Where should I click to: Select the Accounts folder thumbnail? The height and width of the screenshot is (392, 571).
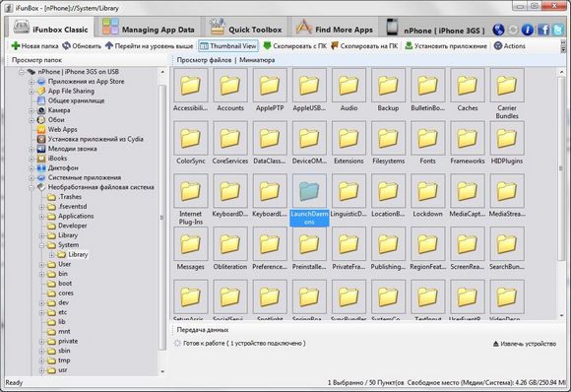(x=230, y=86)
